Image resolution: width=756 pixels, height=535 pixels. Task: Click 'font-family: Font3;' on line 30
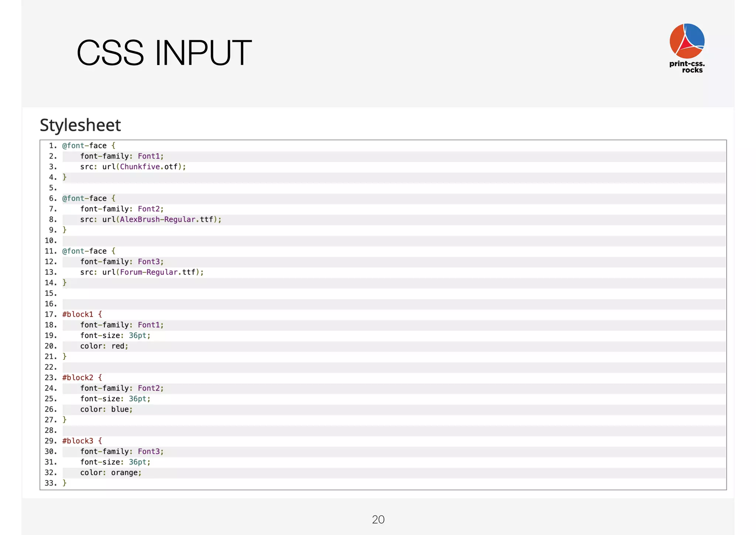pos(122,451)
